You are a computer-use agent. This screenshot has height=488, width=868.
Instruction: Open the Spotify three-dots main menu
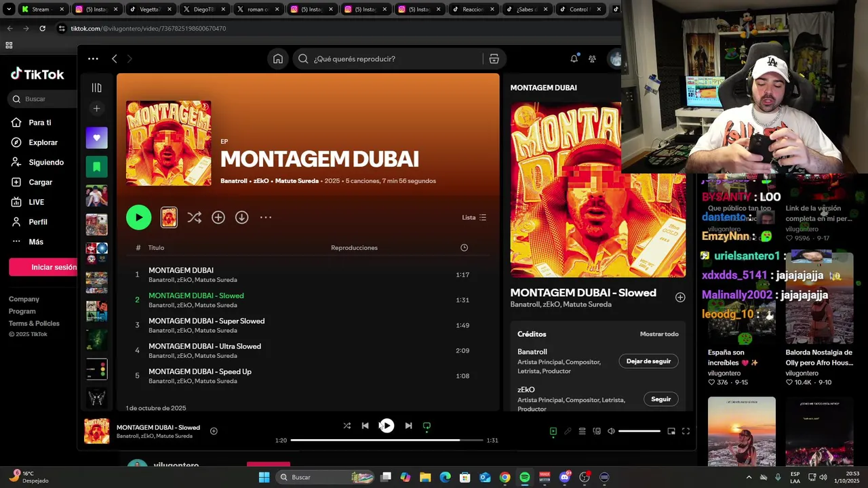pyautogui.click(x=93, y=59)
